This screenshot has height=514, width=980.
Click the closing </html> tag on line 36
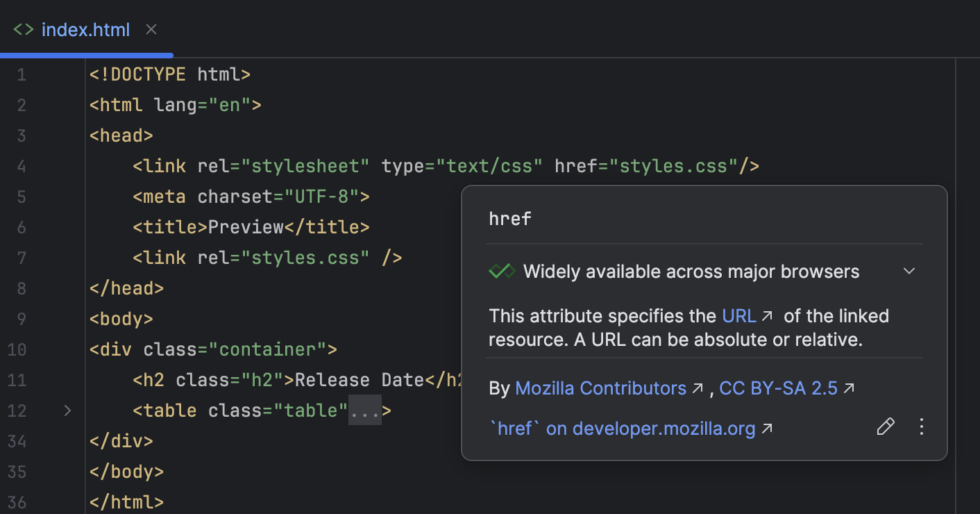point(127,502)
